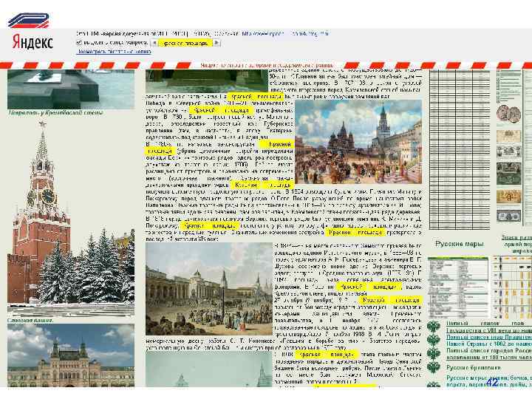
Task: Open the full list of heads of government link
Action: tap(489, 341)
